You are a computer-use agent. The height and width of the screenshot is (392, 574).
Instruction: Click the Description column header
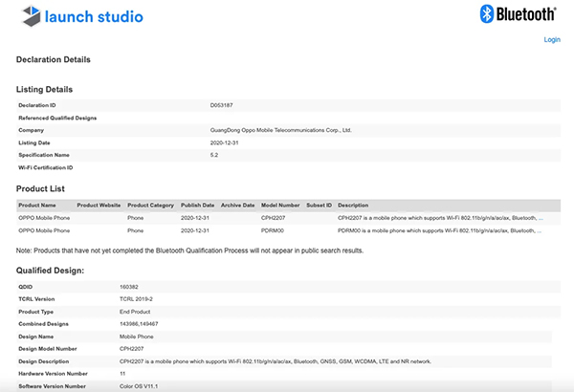pos(353,205)
